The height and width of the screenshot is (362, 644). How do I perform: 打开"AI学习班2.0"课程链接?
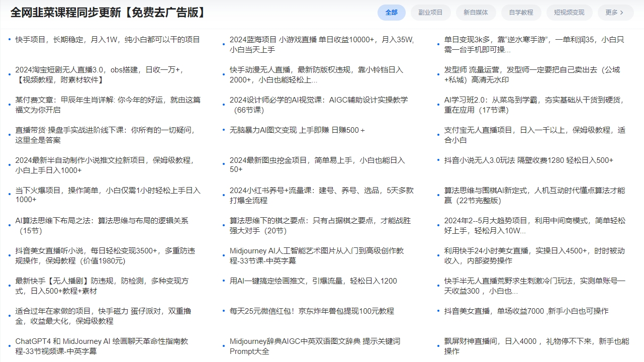[x=530, y=104]
